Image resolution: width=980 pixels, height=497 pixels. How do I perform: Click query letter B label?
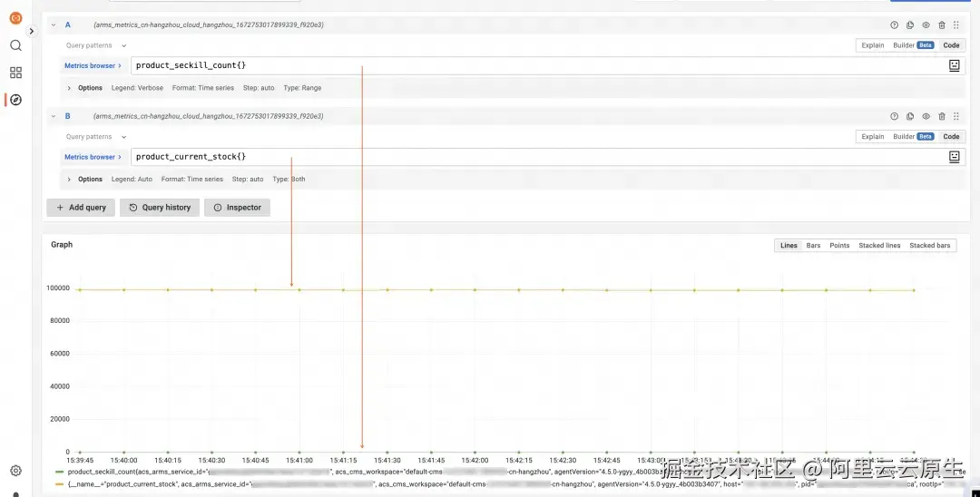[67, 116]
